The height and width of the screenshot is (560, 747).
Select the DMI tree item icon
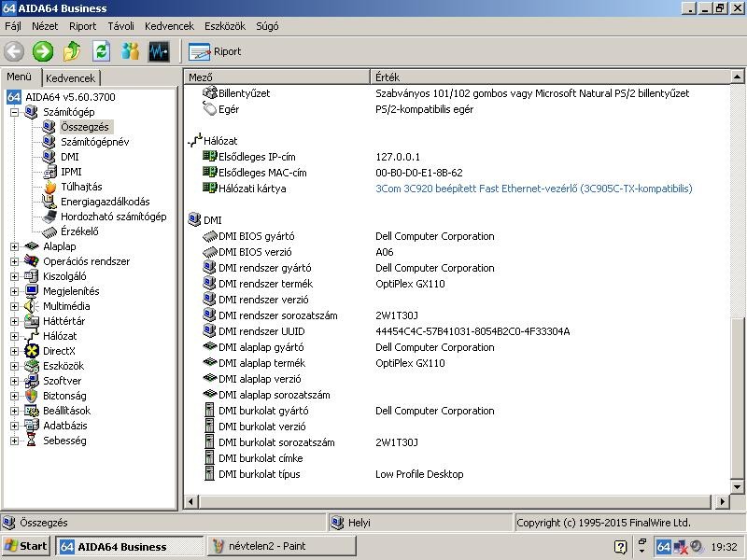49,157
